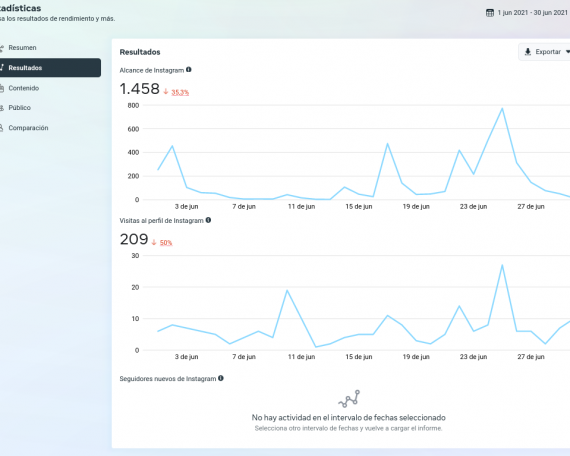Open the Comparación sidebar section

click(28, 128)
